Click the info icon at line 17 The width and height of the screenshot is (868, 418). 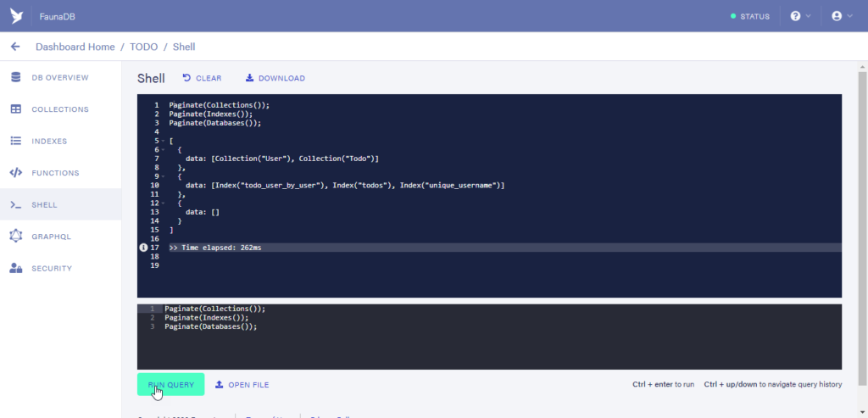point(143,248)
